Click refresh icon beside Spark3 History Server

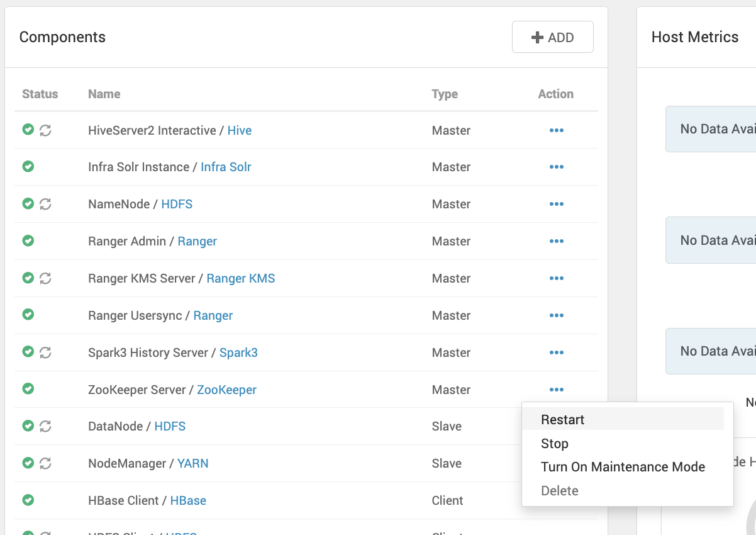(45, 352)
